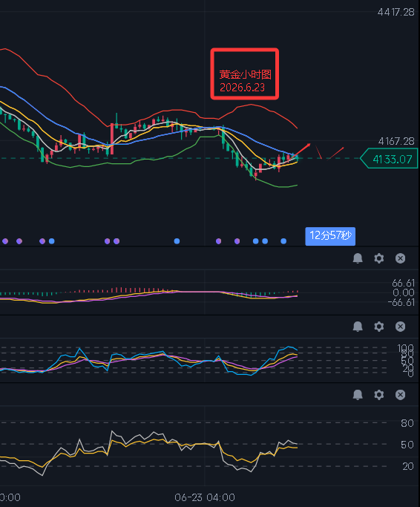Open the lone blue event dot mid-chart

[x=177, y=241]
